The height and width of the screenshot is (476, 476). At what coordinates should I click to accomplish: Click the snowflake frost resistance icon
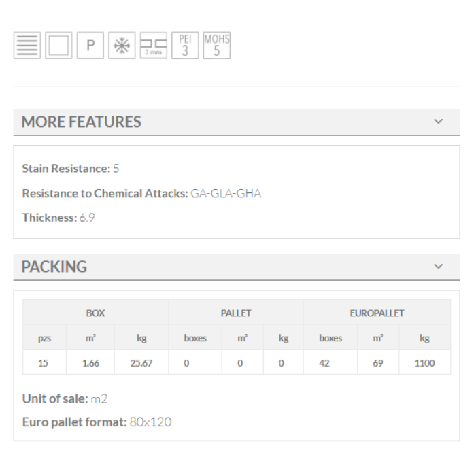click(121, 46)
